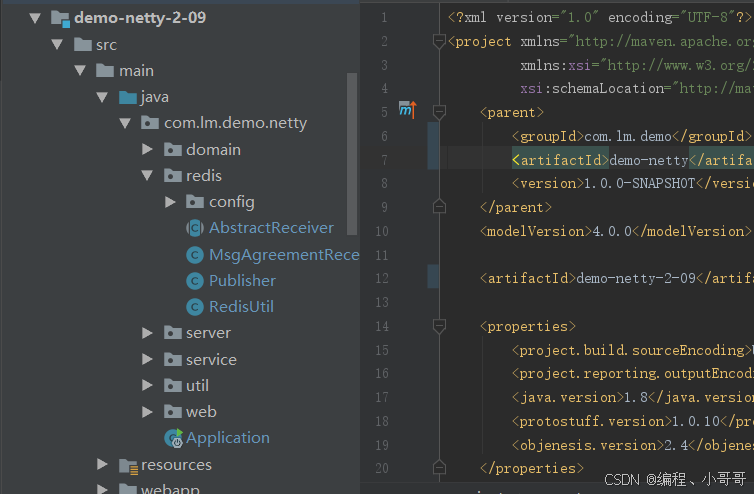This screenshot has width=754, height=494.
Task: Expand the server package arrow
Action: pos(147,333)
